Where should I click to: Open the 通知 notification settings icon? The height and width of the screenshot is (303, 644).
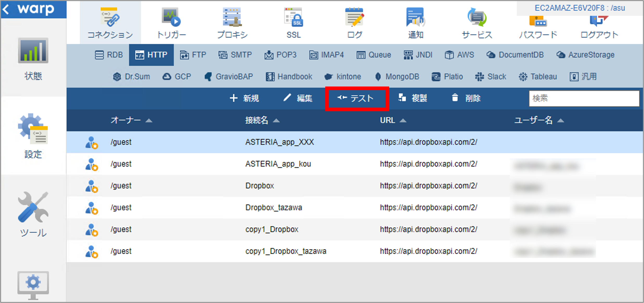416,23
